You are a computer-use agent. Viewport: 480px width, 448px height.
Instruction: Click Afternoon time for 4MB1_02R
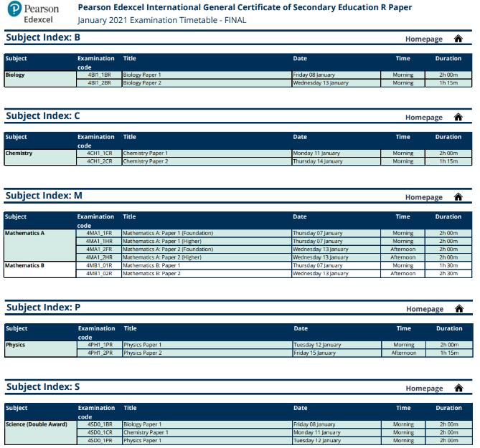click(403, 273)
